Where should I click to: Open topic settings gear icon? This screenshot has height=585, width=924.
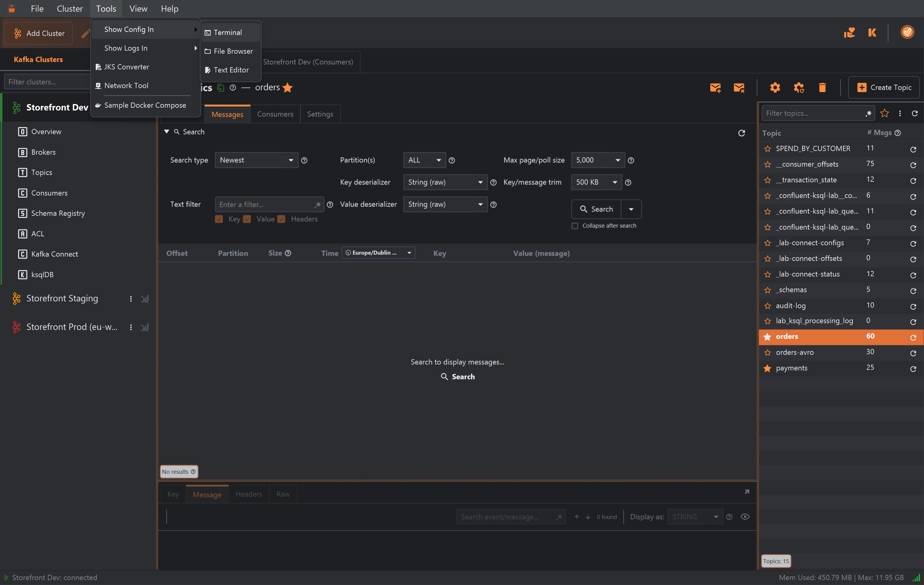(775, 87)
